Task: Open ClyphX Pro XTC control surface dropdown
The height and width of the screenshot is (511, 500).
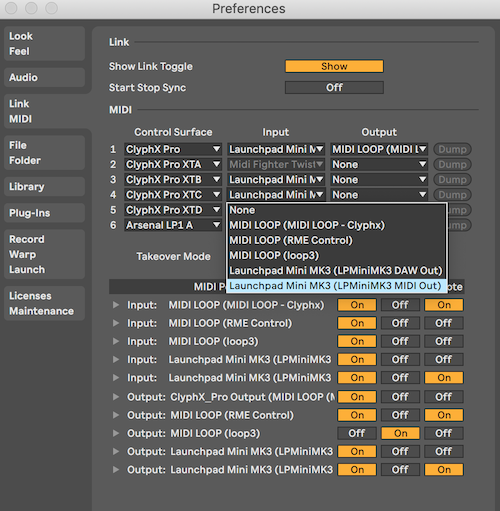Action: (x=173, y=195)
